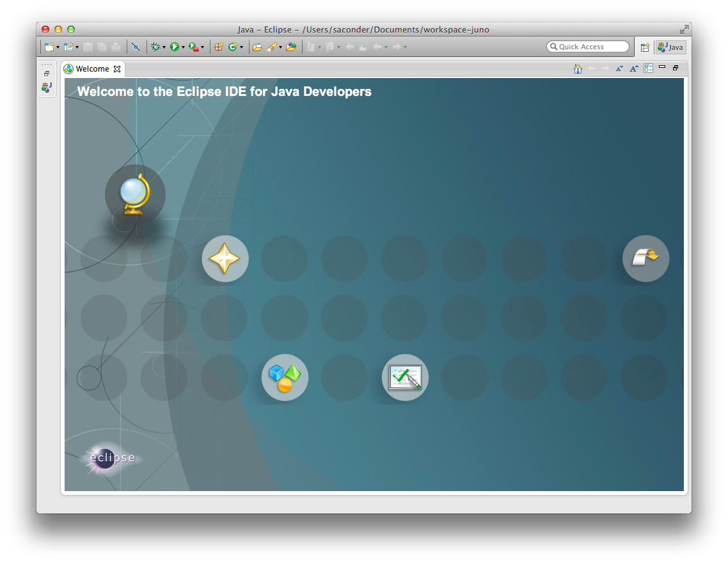Click Welcome view navigate forward arrow
This screenshot has height=564, width=728.
(606, 68)
